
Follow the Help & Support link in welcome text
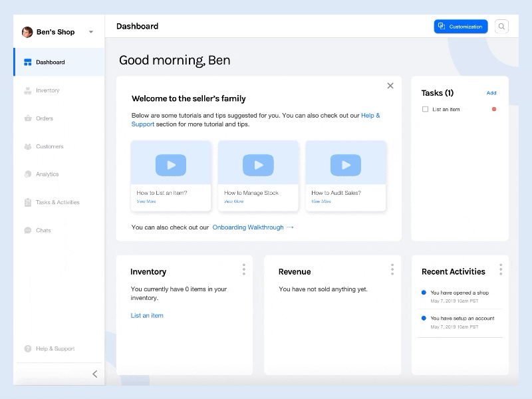click(x=370, y=115)
